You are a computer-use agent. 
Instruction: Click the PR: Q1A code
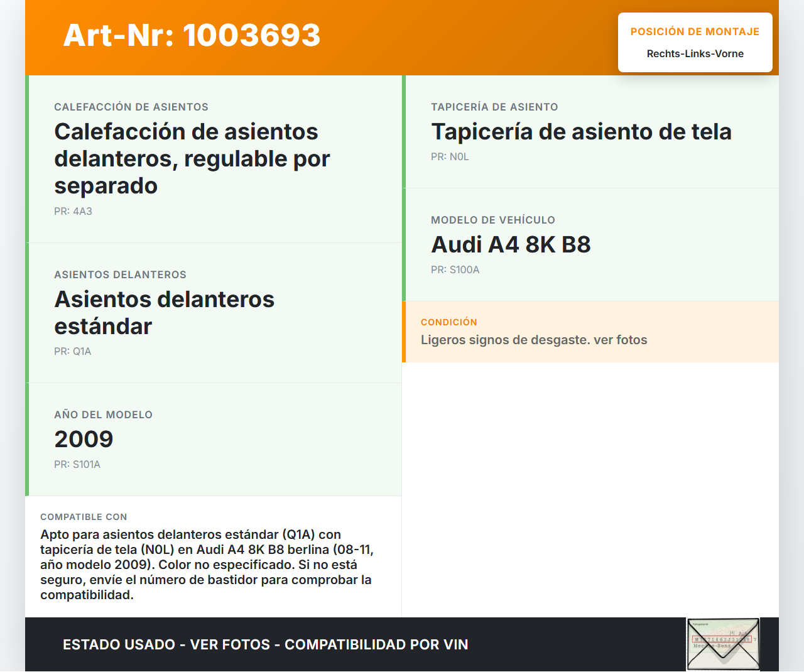pos(72,352)
